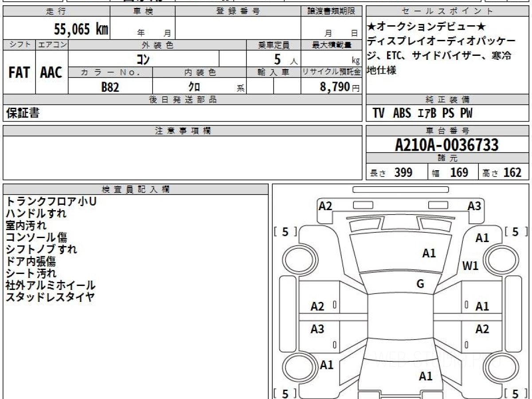Click the 諸元 header
The width and height of the screenshot is (532, 399).
(447, 158)
